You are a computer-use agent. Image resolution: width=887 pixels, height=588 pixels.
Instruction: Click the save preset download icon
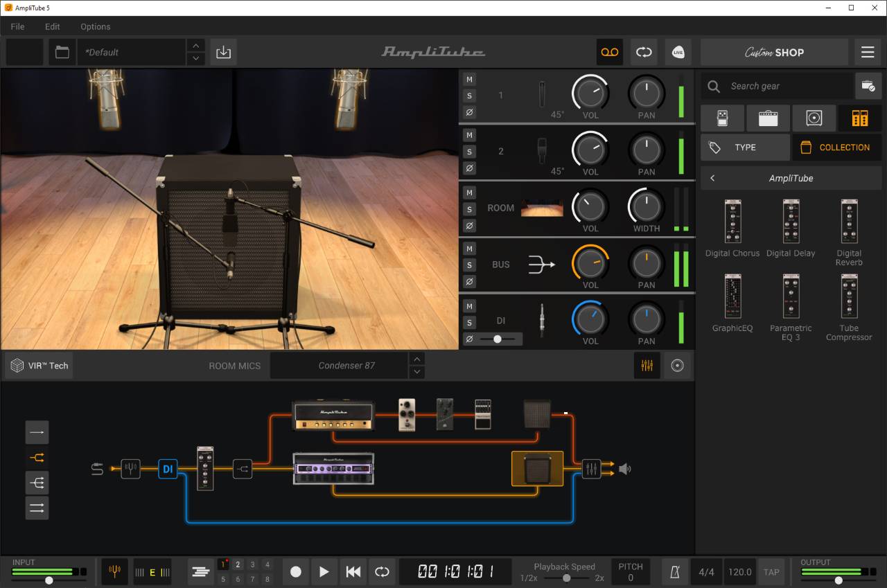click(x=223, y=52)
